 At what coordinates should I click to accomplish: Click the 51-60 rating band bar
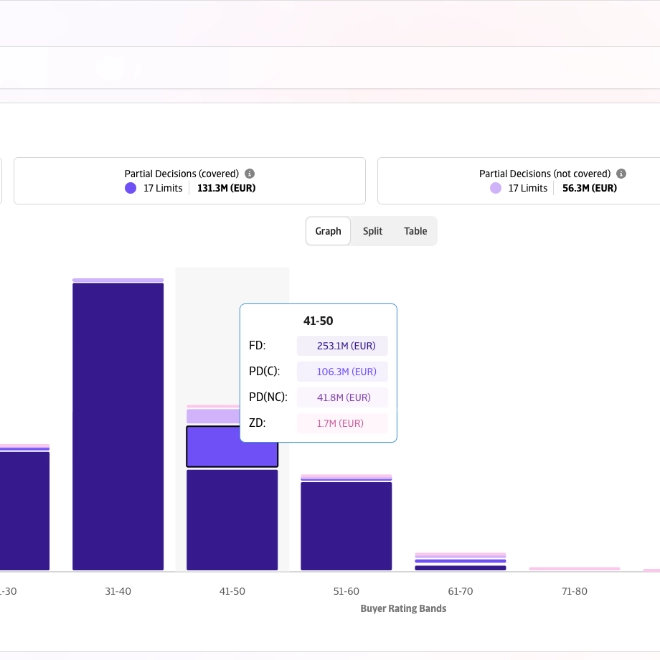point(346,525)
